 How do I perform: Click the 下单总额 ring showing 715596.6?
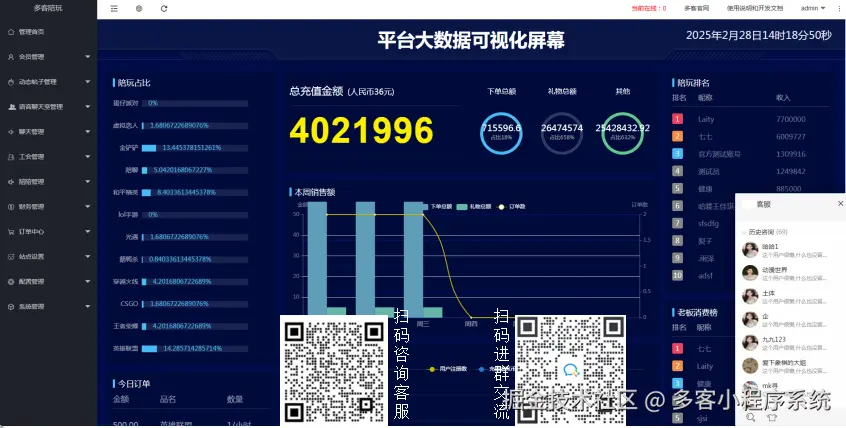pyautogui.click(x=501, y=133)
